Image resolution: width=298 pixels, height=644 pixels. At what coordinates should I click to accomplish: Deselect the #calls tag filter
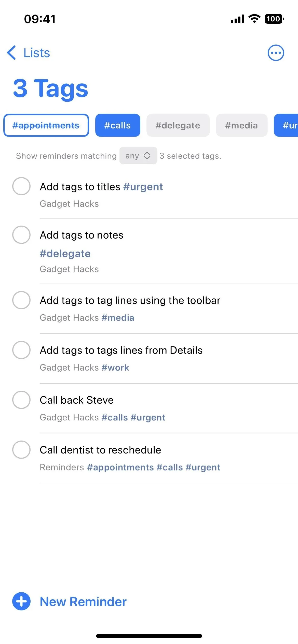pyautogui.click(x=118, y=125)
